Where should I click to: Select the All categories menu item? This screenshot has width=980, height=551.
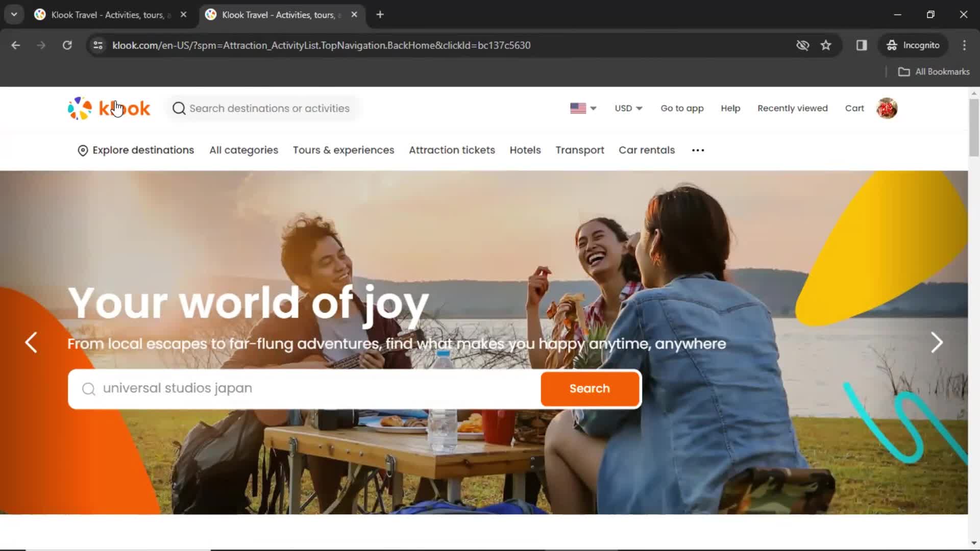(x=243, y=149)
